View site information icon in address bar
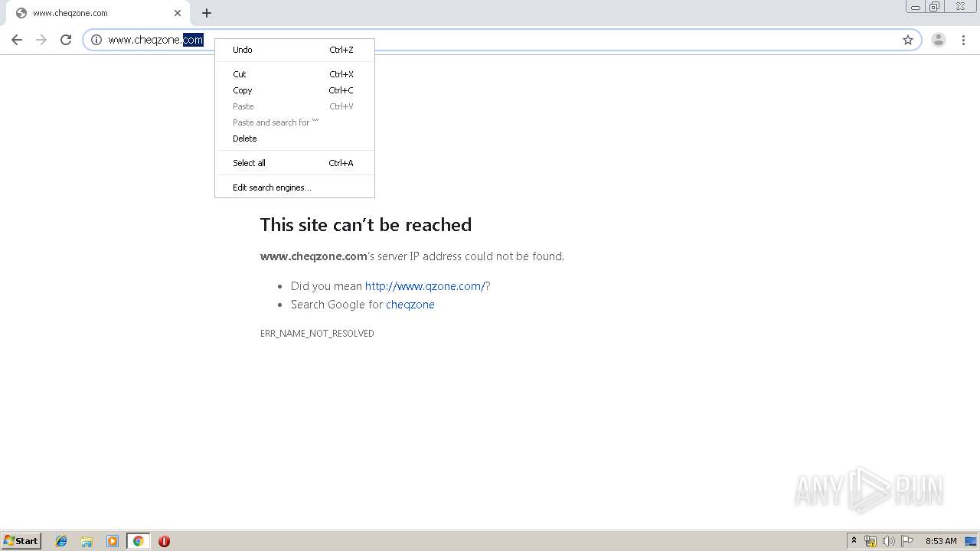 point(96,40)
